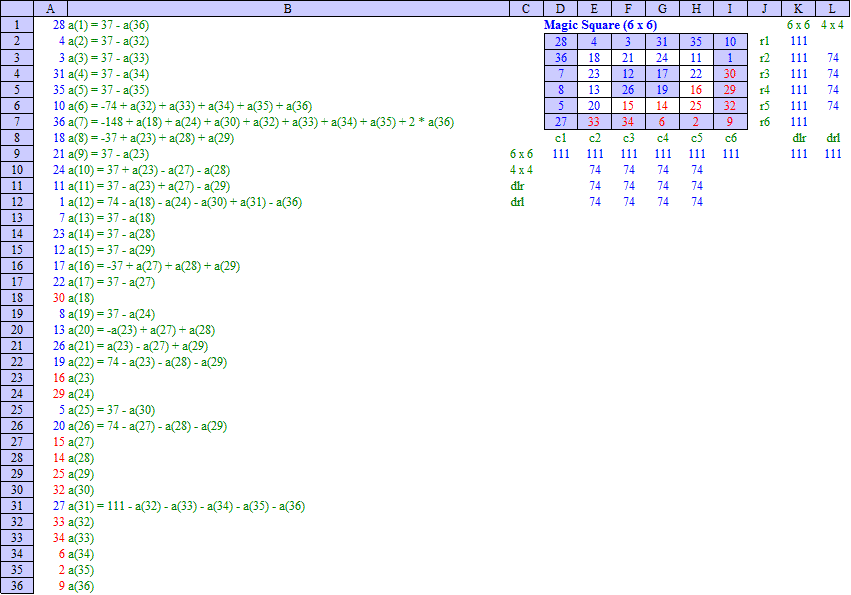This screenshot has width=851, height=595.
Task: Click magic square cell with 17
Action: [x=662, y=74]
